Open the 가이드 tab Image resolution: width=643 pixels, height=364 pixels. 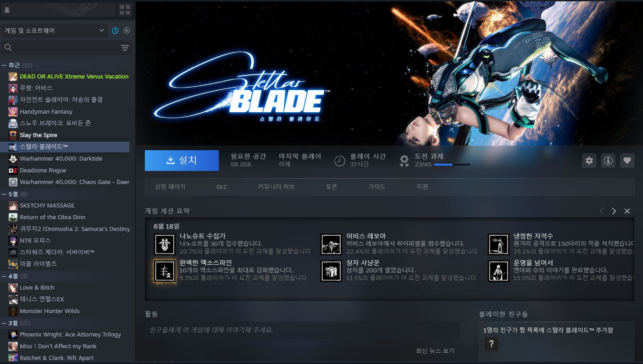coord(377,186)
